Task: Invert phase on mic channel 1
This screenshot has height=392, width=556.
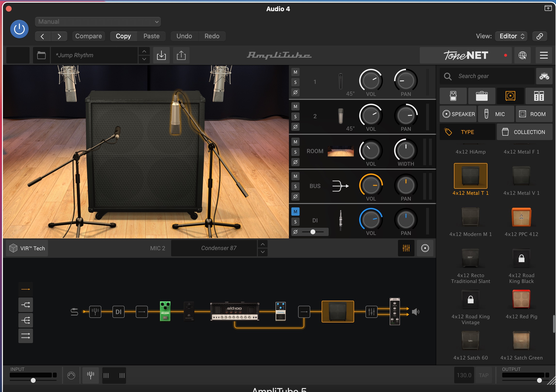Action: point(295,93)
